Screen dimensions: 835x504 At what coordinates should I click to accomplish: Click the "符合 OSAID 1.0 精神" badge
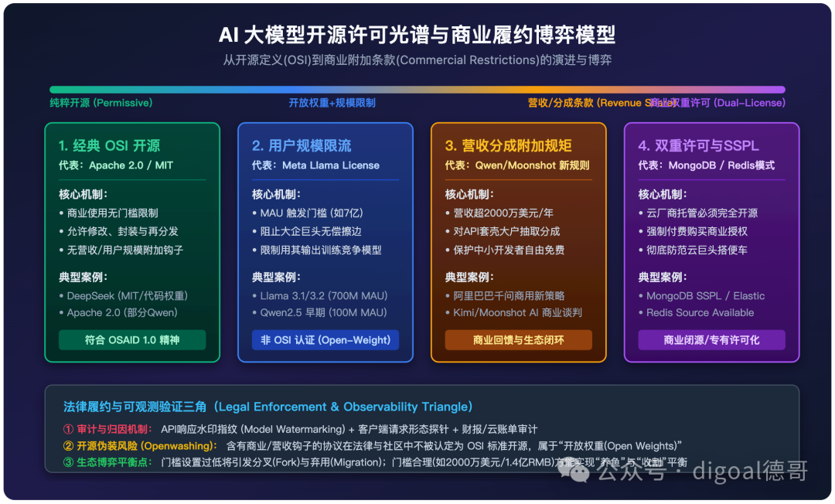pyautogui.click(x=132, y=340)
